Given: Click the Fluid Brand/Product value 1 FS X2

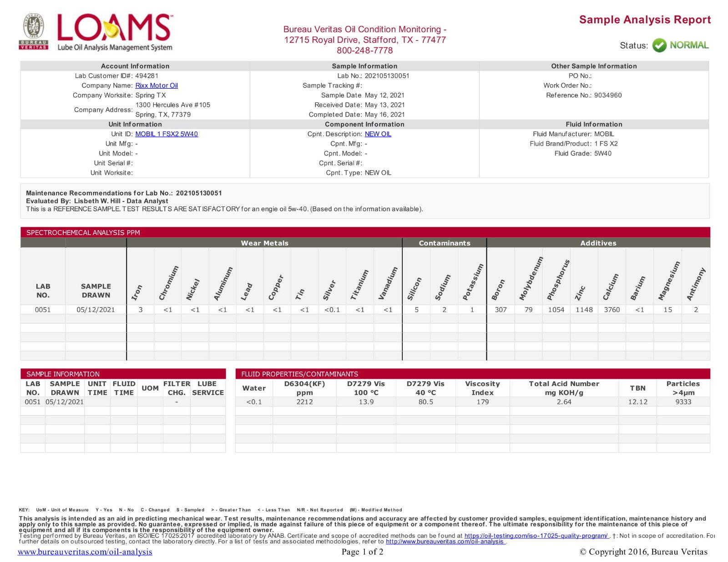Looking at the screenshot, I should (x=606, y=144).
